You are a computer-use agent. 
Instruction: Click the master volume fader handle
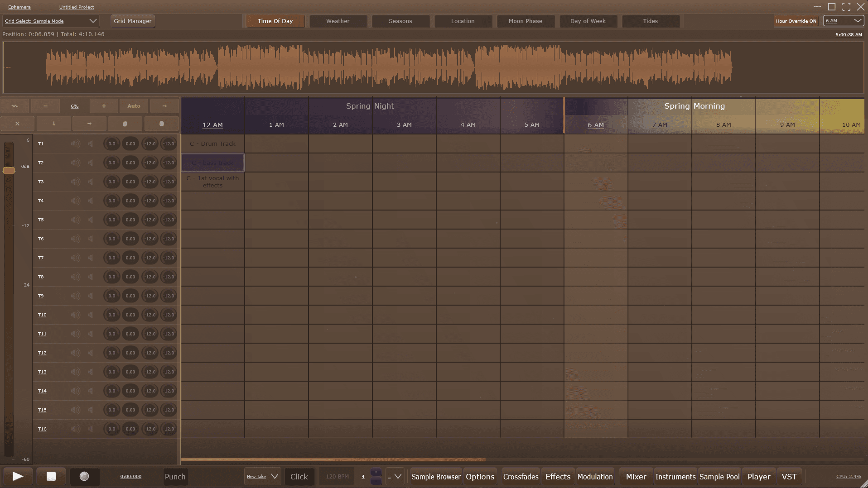pyautogui.click(x=9, y=170)
